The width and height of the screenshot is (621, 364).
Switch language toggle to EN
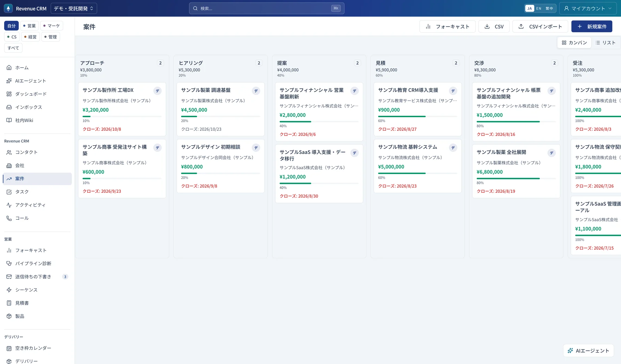tap(538, 8)
